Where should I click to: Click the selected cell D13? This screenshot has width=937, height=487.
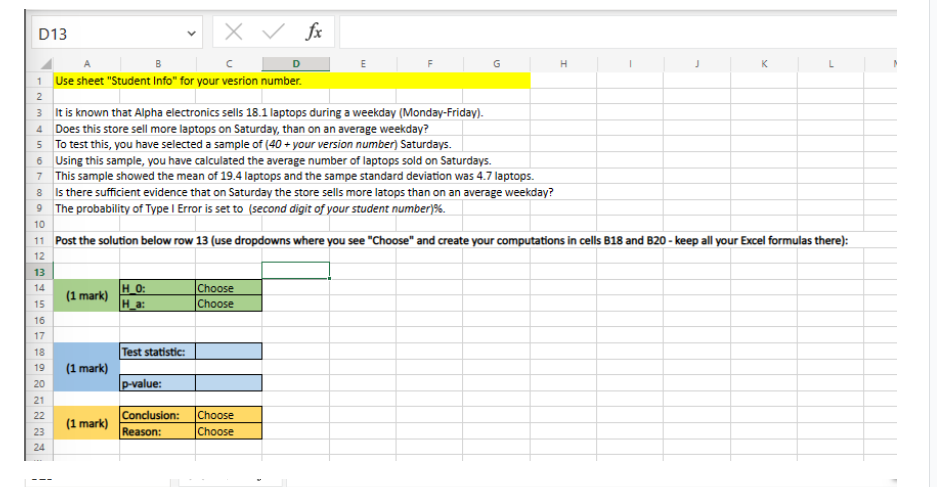pyautogui.click(x=296, y=271)
